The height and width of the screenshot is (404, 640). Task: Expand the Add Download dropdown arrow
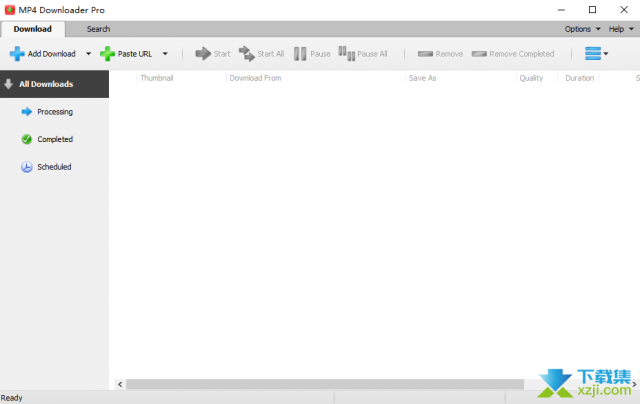(x=88, y=53)
